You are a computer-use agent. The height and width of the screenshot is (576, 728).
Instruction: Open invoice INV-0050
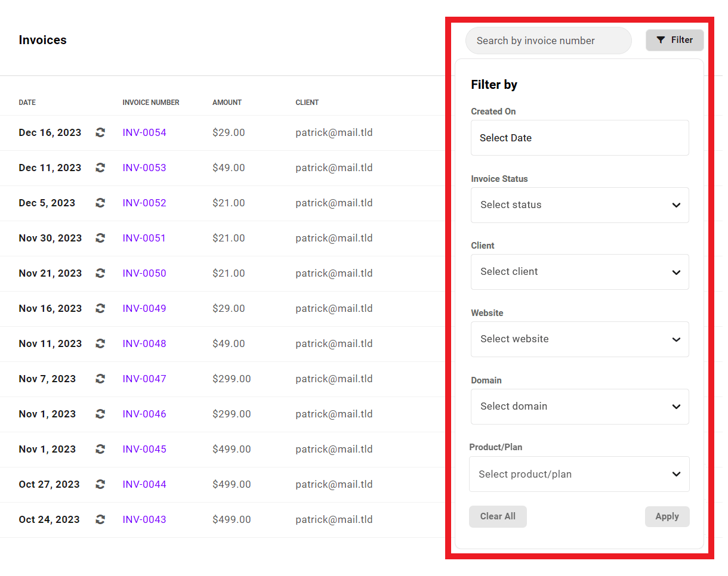[x=144, y=273]
